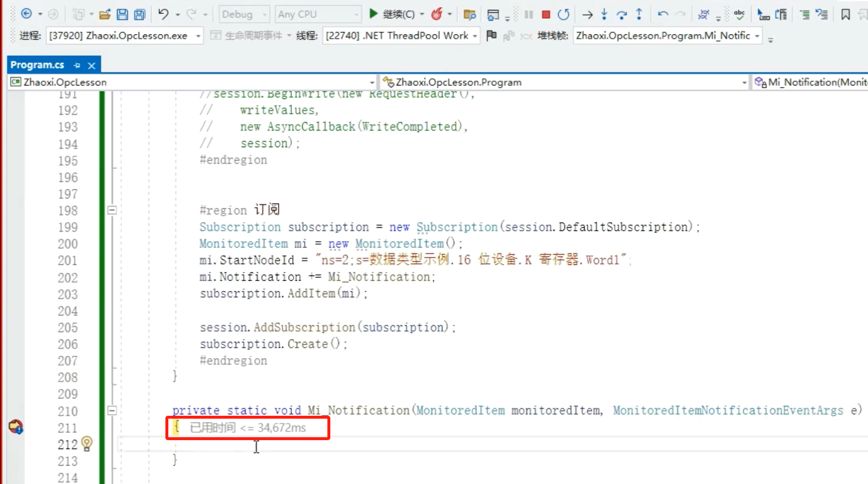This screenshot has width=868, height=484.
Task: Toggle pin on Program.cs tab
Action: click(x=77, y=65)
